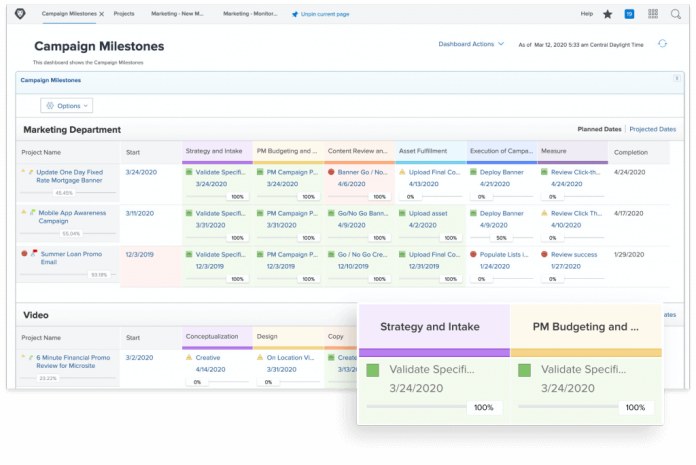The height and width of the screenshot is (465, 696).
Task: Close the Campaign Milestones pinned tab
Action: 102,14
